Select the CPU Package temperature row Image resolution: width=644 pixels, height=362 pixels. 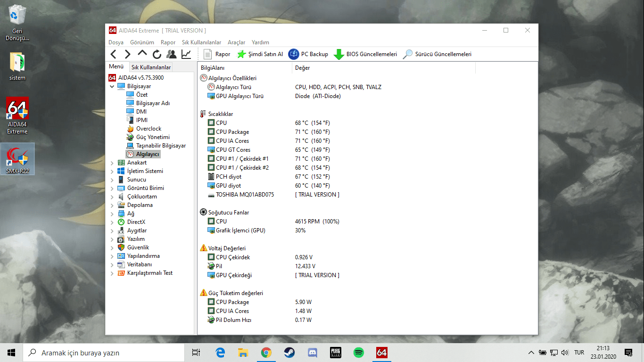tap(368, 132)
